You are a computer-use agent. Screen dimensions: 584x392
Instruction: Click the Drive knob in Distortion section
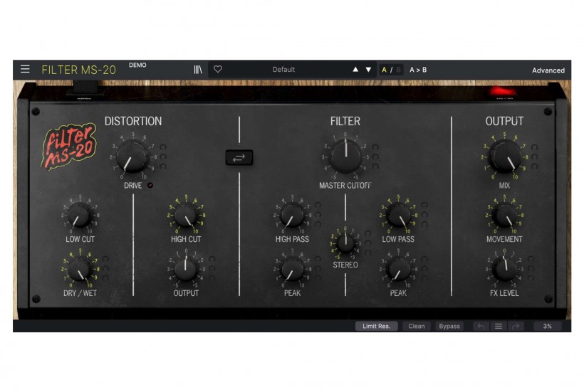132,156
